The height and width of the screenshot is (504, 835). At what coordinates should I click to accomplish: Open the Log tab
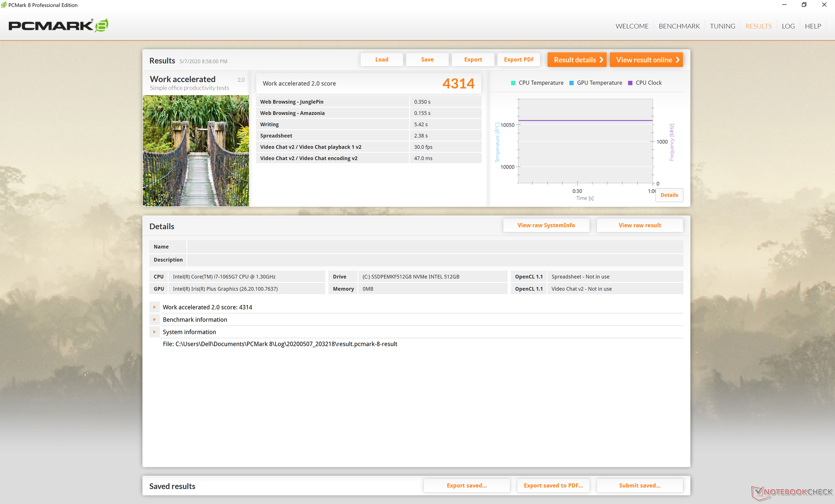(x=788, y=26)
